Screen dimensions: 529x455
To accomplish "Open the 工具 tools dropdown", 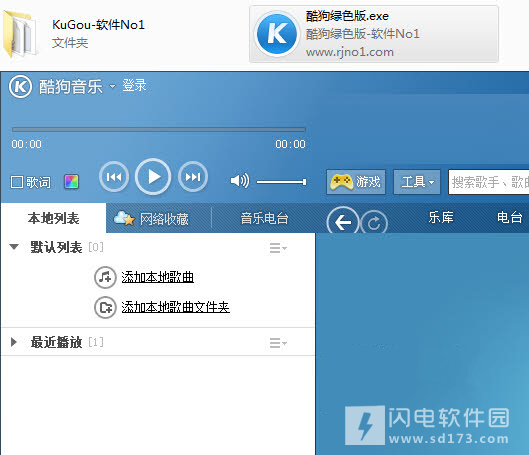I will 417,182.
